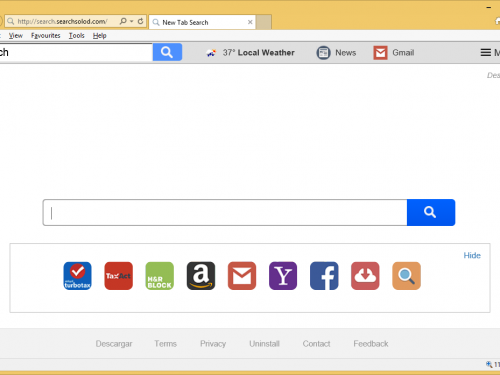This screenshot has width=500, height=375.
Task: Open the Privacy footer link
Action: coord(213,344)
